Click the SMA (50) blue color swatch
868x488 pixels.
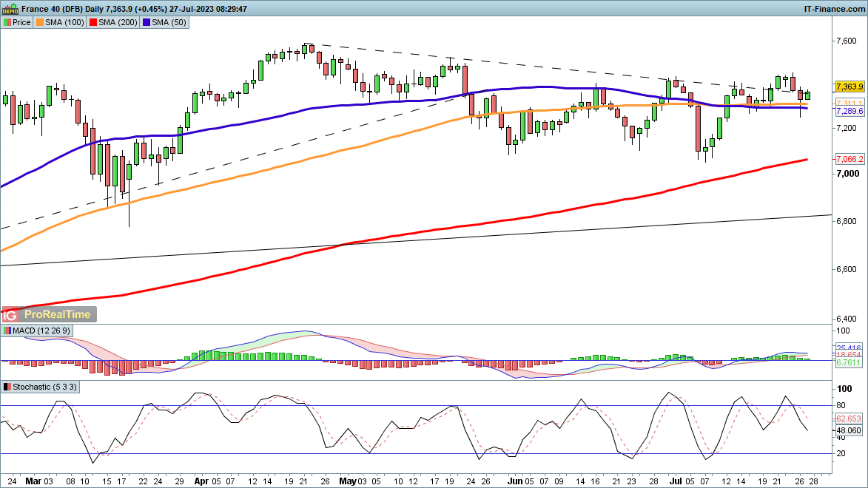[146, 23]
